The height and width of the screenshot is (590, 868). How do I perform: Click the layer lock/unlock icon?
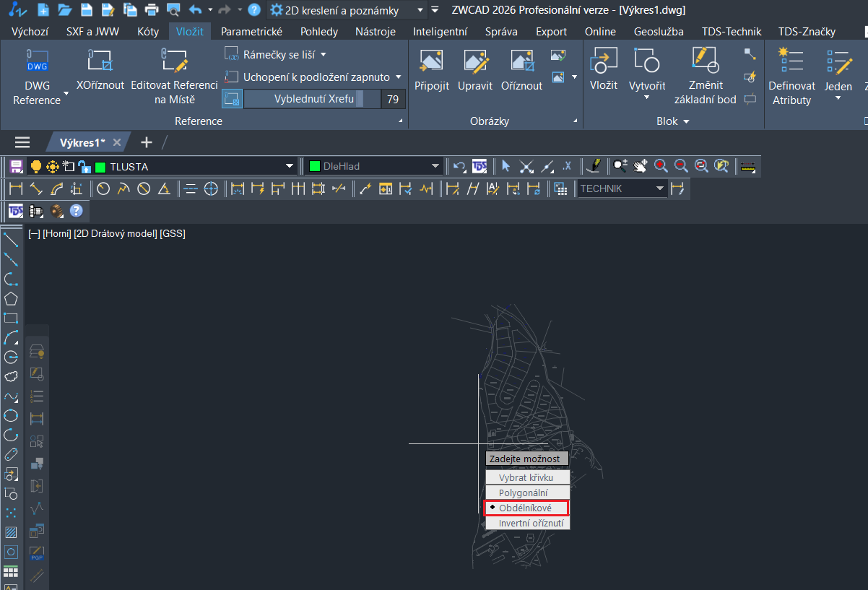pos(84,166)
